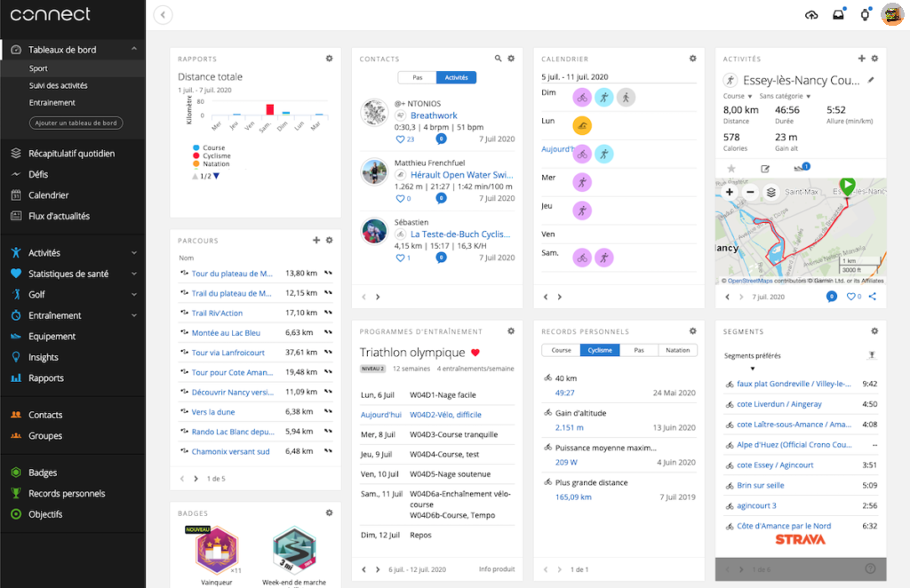The image size is (910, 588).
Task: Zoom in on the activity map
Action: coord(730,192)
